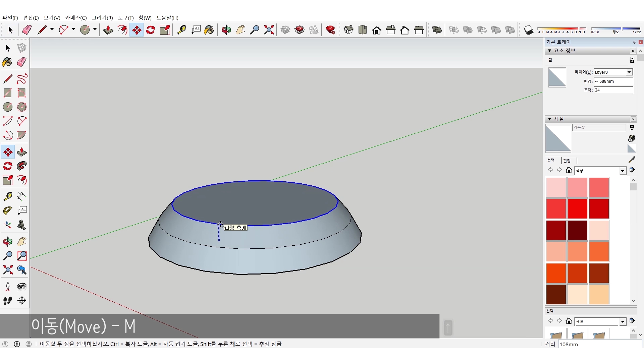Select the Walk tool footprints icon
The height and width of the screenshot is (362, 644).
[8, 301]
